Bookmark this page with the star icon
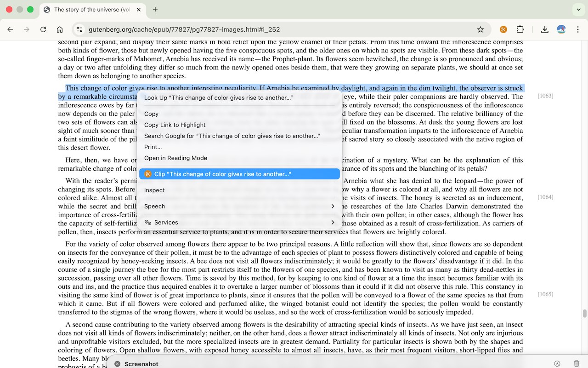 pyautogui.click(x=481, y=29)
